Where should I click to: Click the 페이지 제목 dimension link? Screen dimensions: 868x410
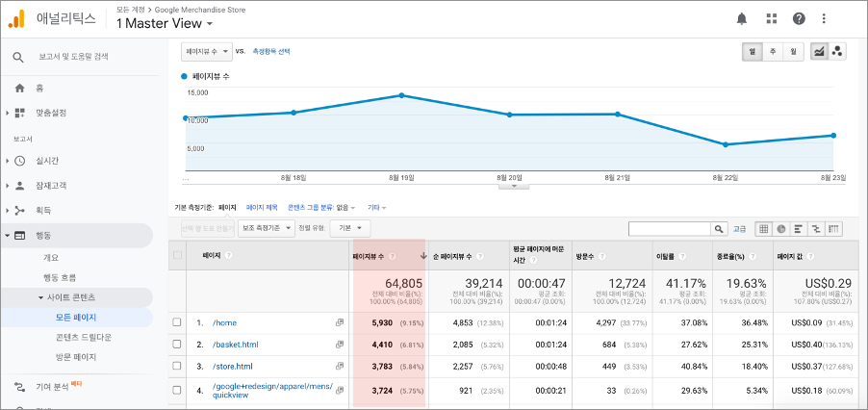[x=262, y=208]
